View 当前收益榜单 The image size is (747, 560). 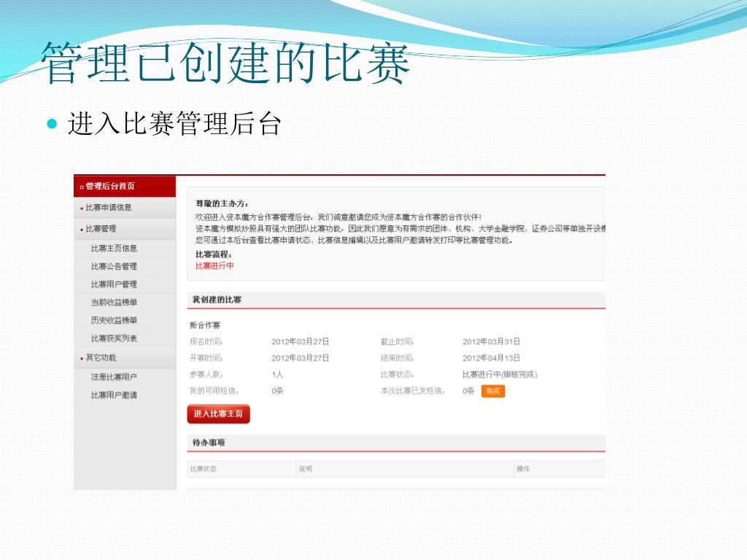tap(114, 303)
